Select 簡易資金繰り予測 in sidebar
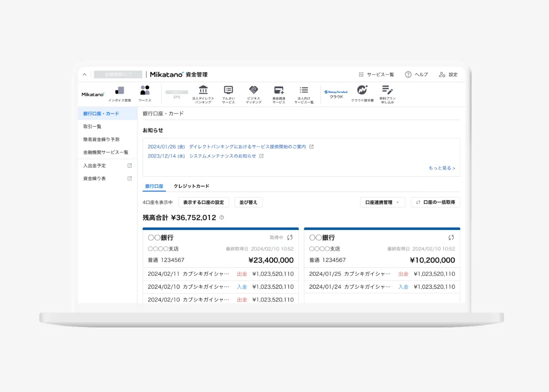The height and width of the screenshot is (392, 549). pos(108,139)
